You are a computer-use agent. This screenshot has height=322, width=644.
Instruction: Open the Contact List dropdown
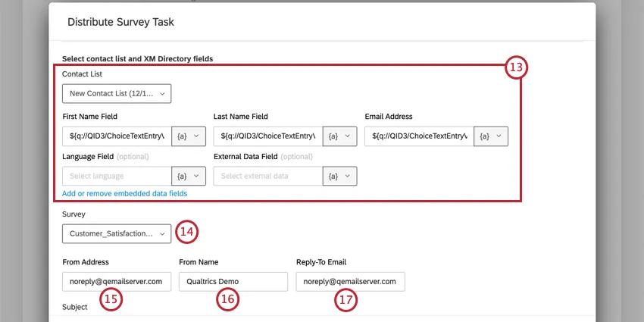(x=117, y=93)
